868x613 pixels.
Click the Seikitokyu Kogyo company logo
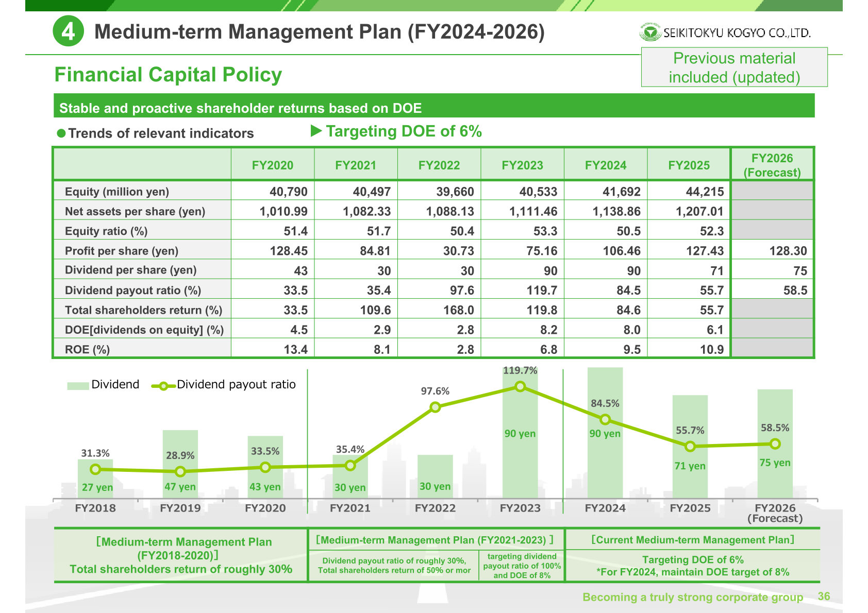click(725, 32)
